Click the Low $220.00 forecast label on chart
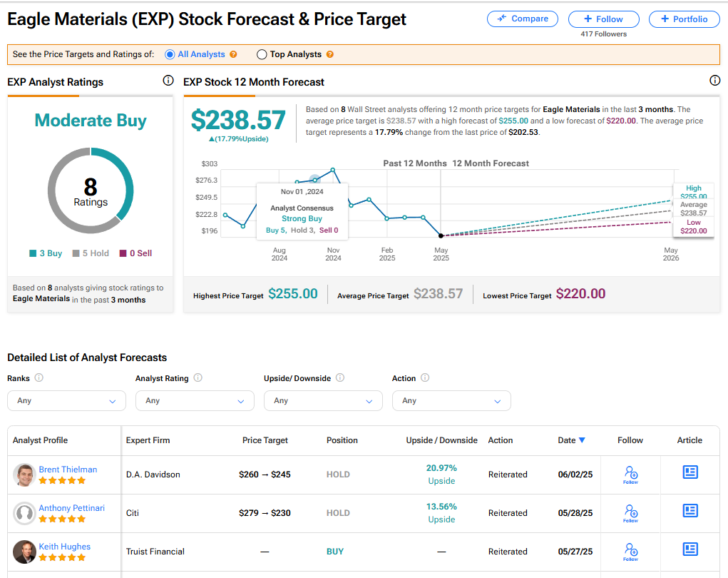 694,227
